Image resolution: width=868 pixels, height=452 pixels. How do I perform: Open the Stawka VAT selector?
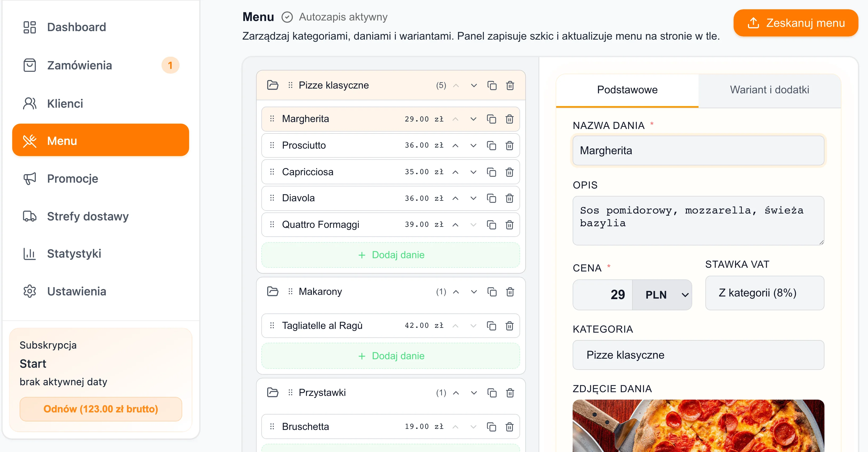765,293
